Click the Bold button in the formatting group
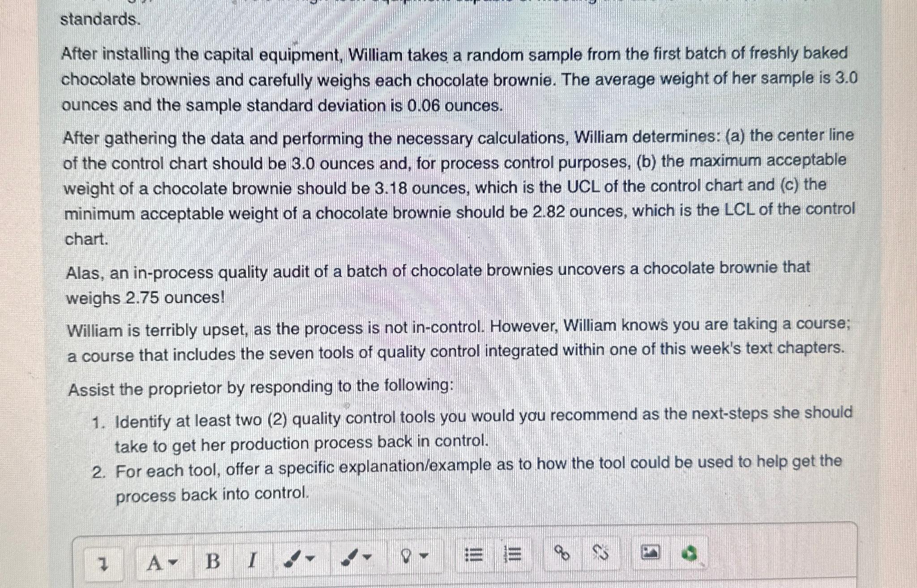The image size is (917, 588). [213, 559]
